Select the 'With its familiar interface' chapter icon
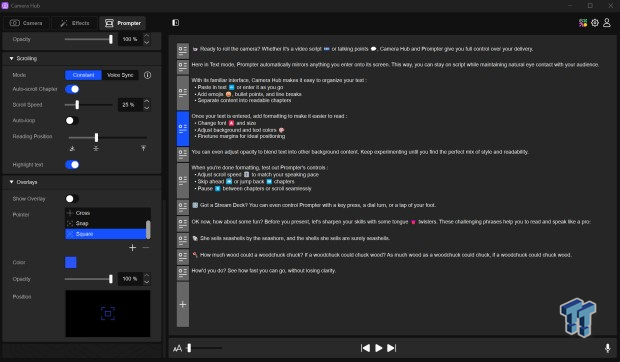620x362 pixels. 183,93
